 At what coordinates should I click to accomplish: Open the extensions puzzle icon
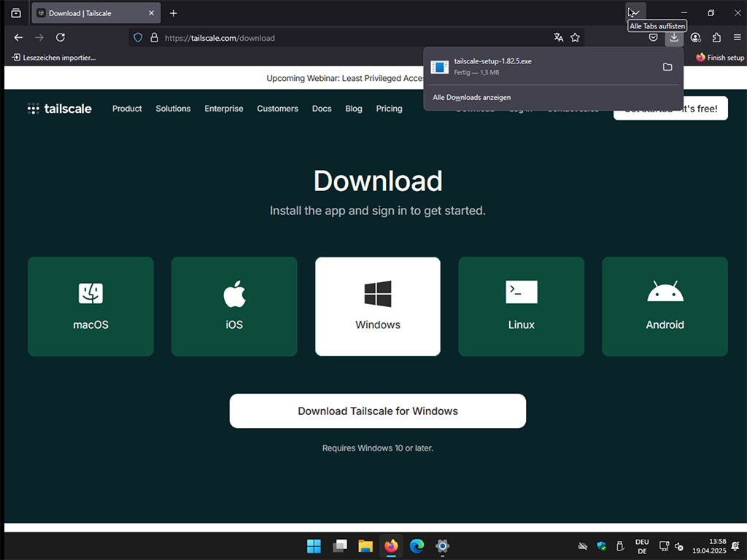(716, 37)
